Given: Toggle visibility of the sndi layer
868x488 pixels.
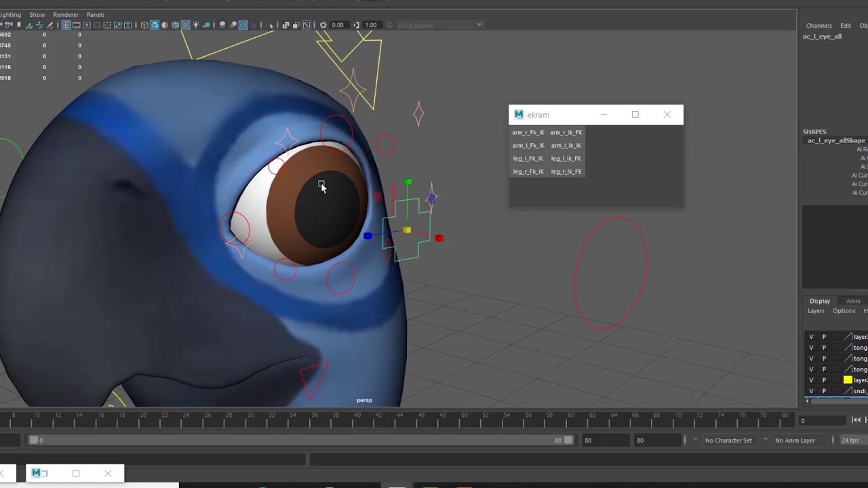Looking at the screenshot, I should pos(812,391).
